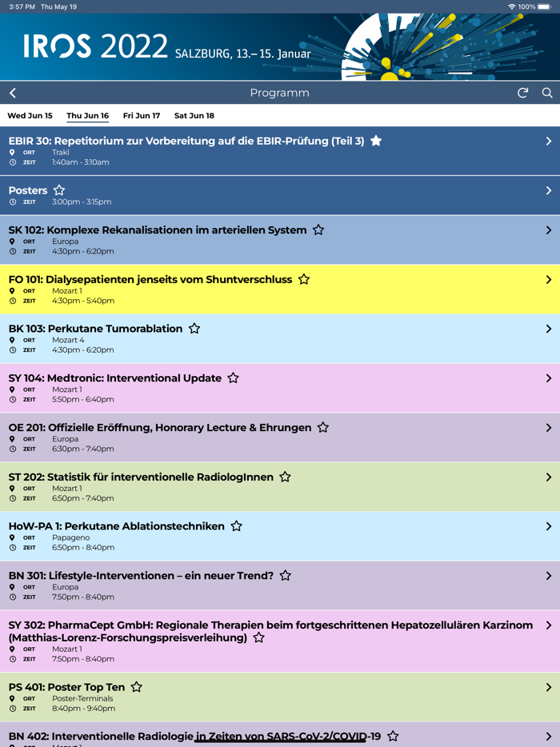Open Posters session title
This screenshot has width=560, height=747.
pyautogui.click(x=28, y=190)
